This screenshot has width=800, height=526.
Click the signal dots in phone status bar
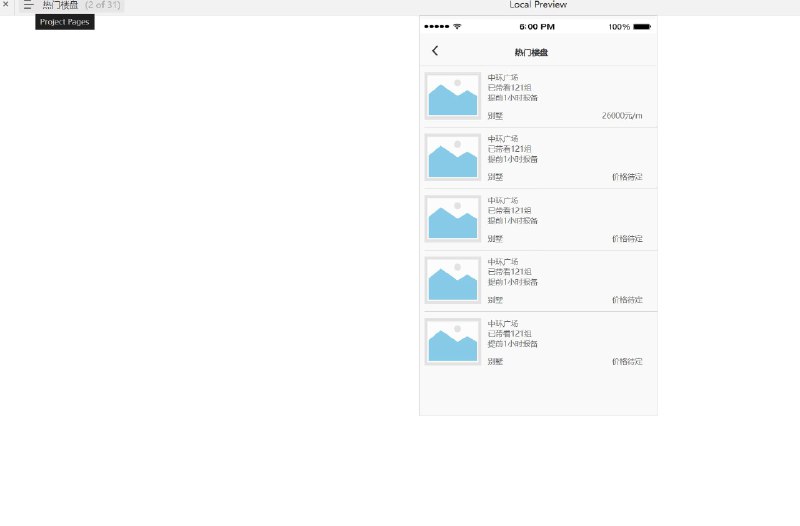[x=437, y=27]
